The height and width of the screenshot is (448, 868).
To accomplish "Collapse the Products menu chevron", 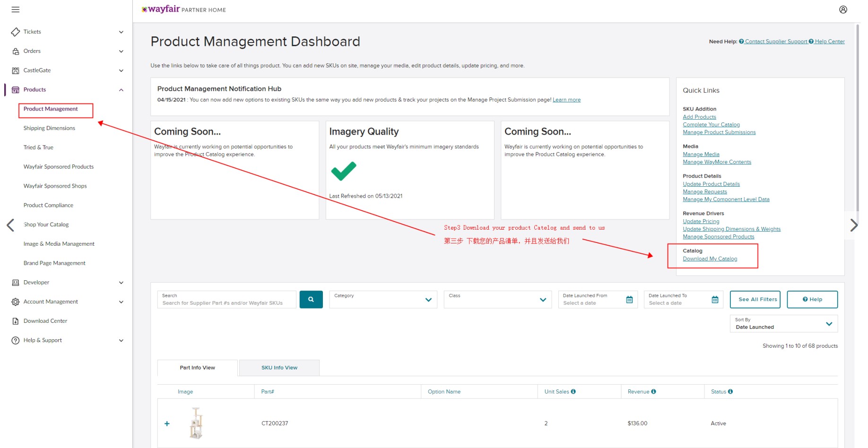I will pyautogui.click(x=121, y=90).
